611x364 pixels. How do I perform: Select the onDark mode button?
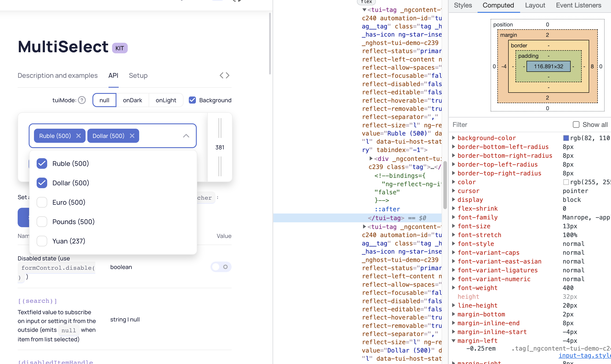point(132,100)
